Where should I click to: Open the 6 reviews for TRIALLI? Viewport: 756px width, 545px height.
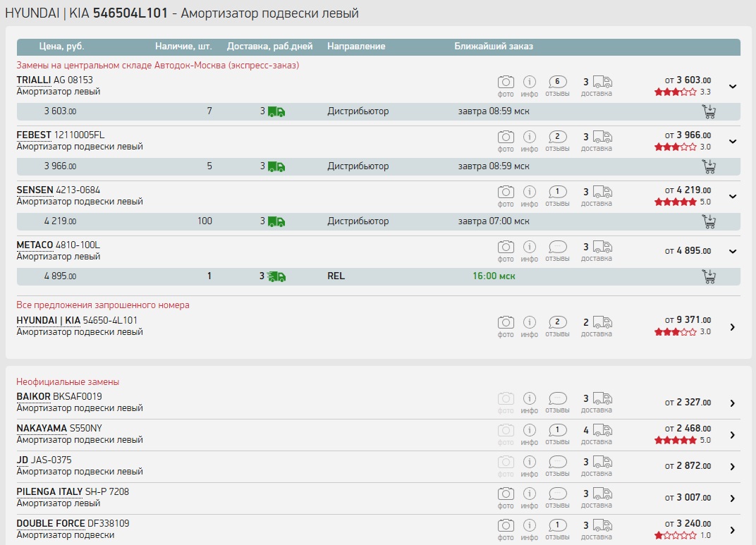click(557, 86)
